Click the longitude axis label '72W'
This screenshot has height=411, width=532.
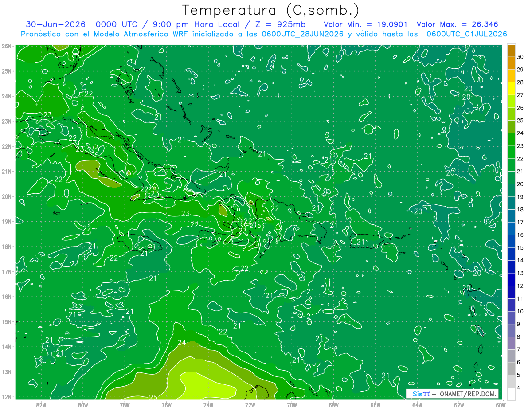pos(250,405)
